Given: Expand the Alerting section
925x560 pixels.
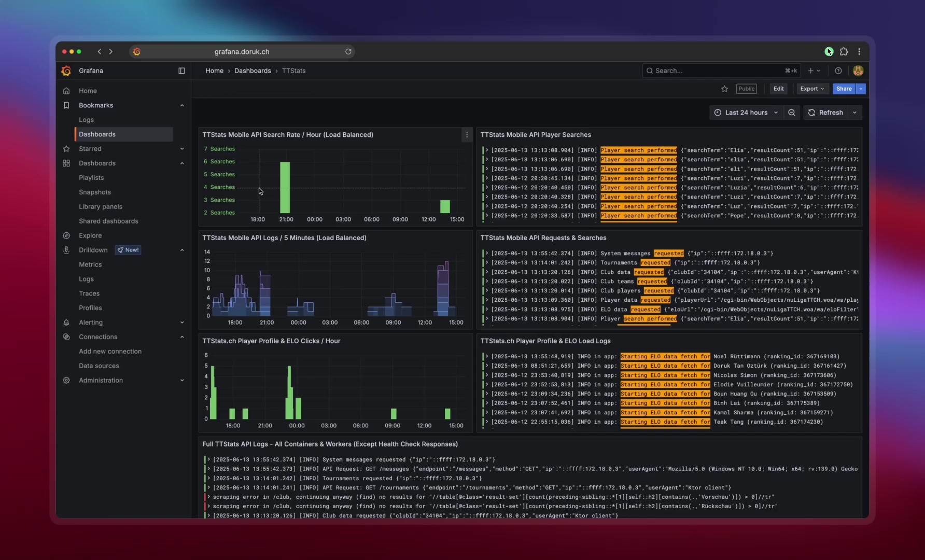Looking at the screenshot, I should click(x=182, y=323).
